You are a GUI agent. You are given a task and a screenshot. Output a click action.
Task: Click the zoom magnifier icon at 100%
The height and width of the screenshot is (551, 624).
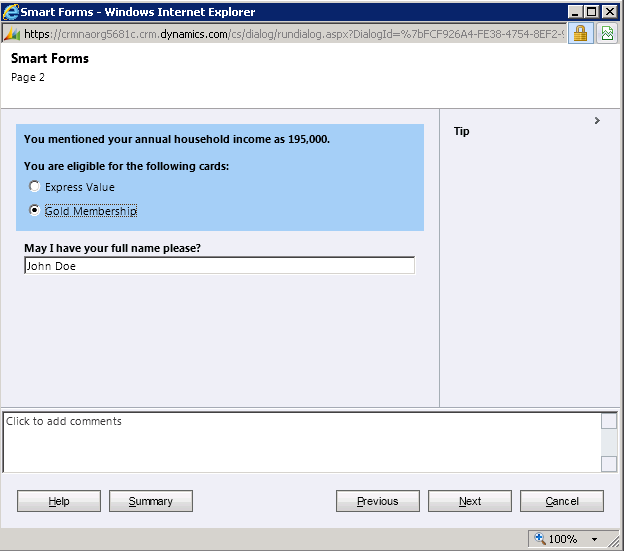click(x=540, y=539)
